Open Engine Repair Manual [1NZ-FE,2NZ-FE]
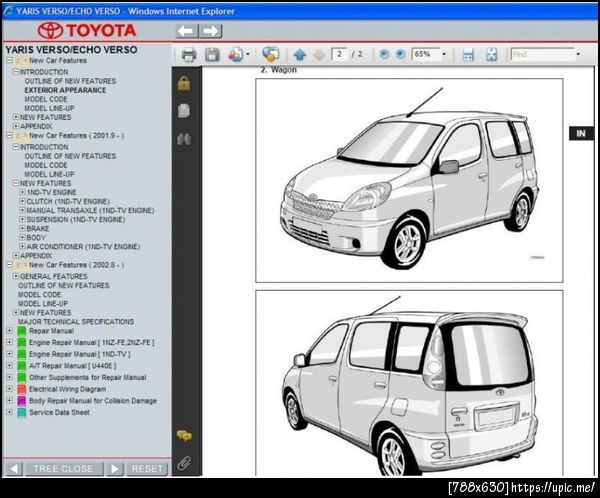The width and height of the screenshot is (600, 498). [92, 343]
